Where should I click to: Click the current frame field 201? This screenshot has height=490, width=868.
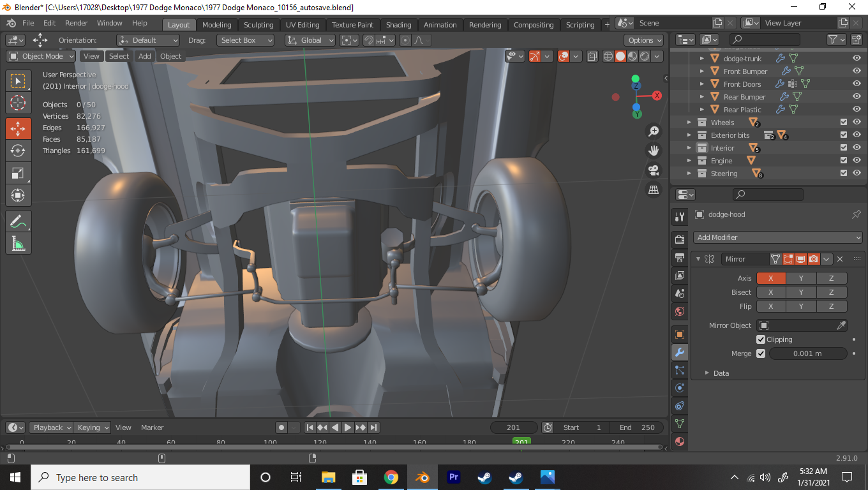[513, 427]
